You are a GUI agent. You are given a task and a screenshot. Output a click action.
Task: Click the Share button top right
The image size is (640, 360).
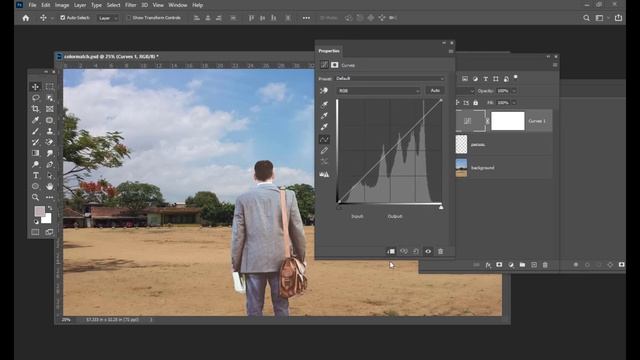click(x=618, y=18)
